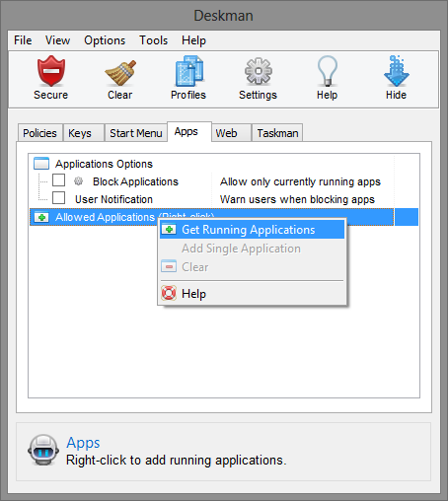Click the green plus icon in context menu
Image resolution: width=448 pixels, height=501 pixels.
click(169, 230)
